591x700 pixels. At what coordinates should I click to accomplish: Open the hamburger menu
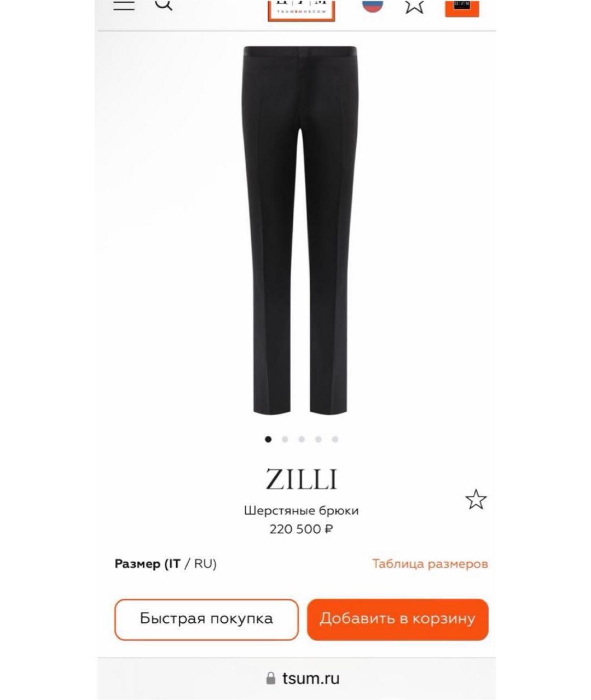(x=124, y=4)
